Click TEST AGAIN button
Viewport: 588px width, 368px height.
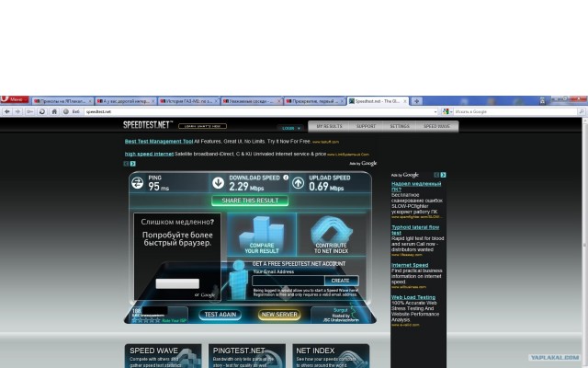click(x=220, y=315)
